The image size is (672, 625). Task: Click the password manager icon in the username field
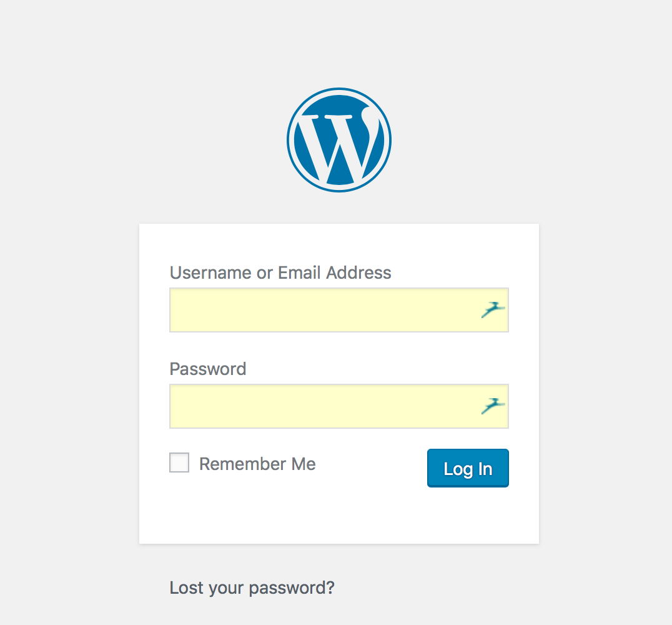[493, 309]
